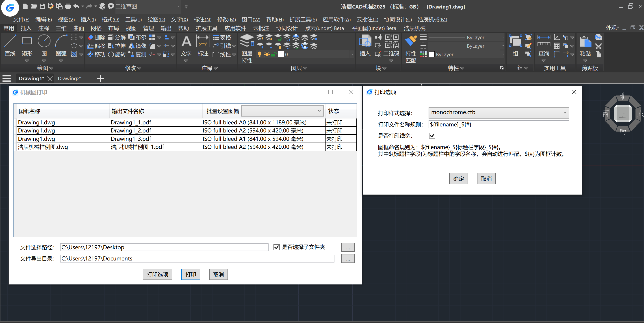Click the 粘贴 paste icon

(x=585, y=42)
